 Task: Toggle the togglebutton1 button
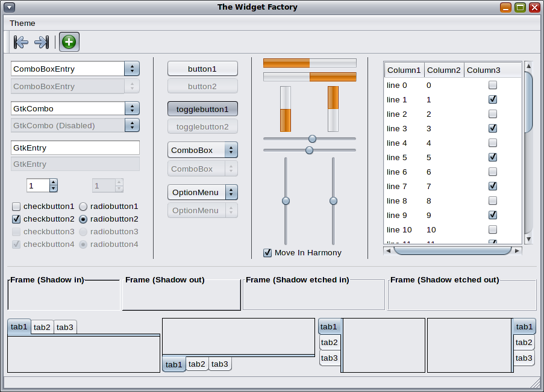point(202,109)
